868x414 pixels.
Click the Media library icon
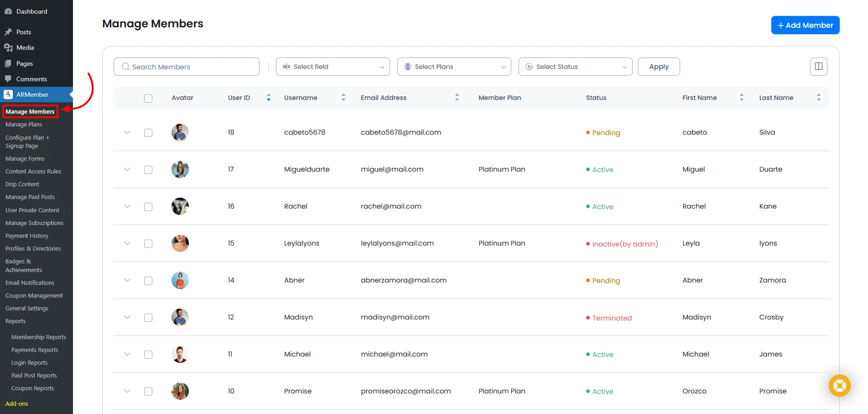(10, 47)
